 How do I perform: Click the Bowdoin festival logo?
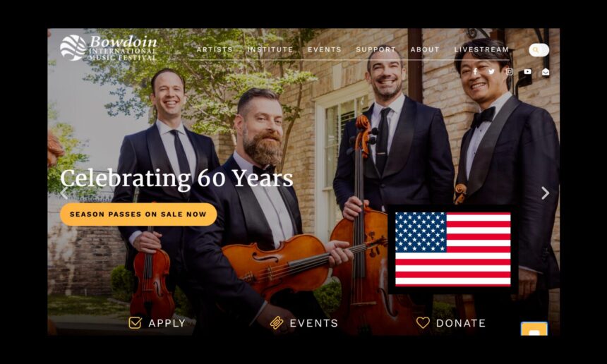pos(109,48)
